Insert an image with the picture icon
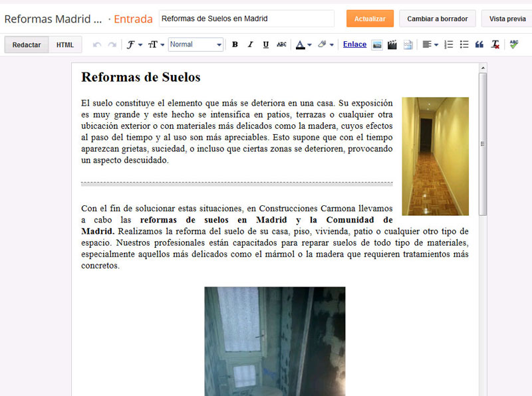 tap(377, 45)
